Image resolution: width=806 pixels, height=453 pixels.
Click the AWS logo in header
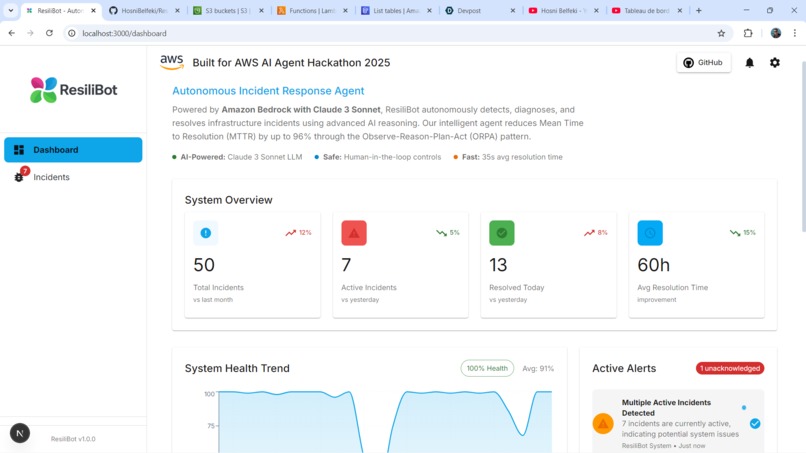point(172,62)
